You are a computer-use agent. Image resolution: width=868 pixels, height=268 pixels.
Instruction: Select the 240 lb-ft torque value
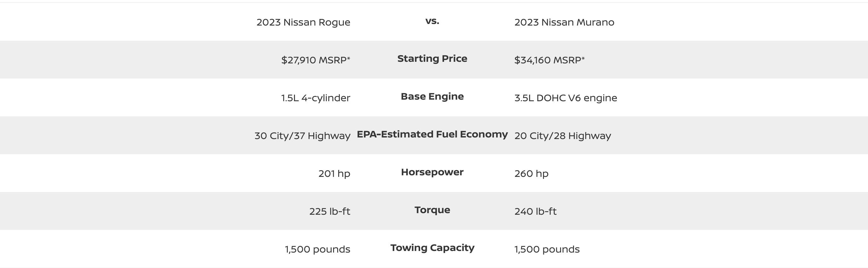pos(535,211)
